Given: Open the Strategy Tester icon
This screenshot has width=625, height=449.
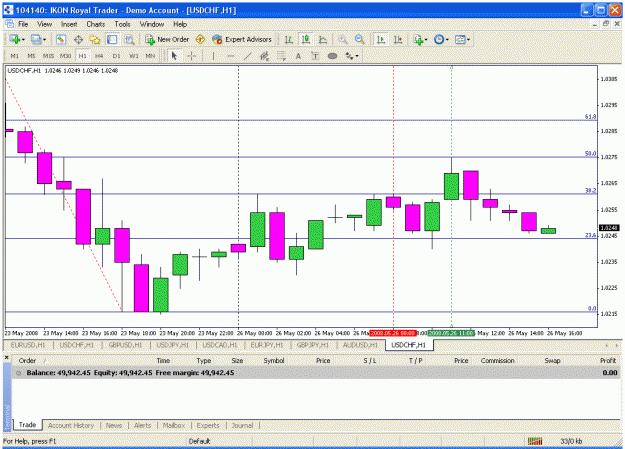Looking at the screenshot, I should [x=129, y=39].
